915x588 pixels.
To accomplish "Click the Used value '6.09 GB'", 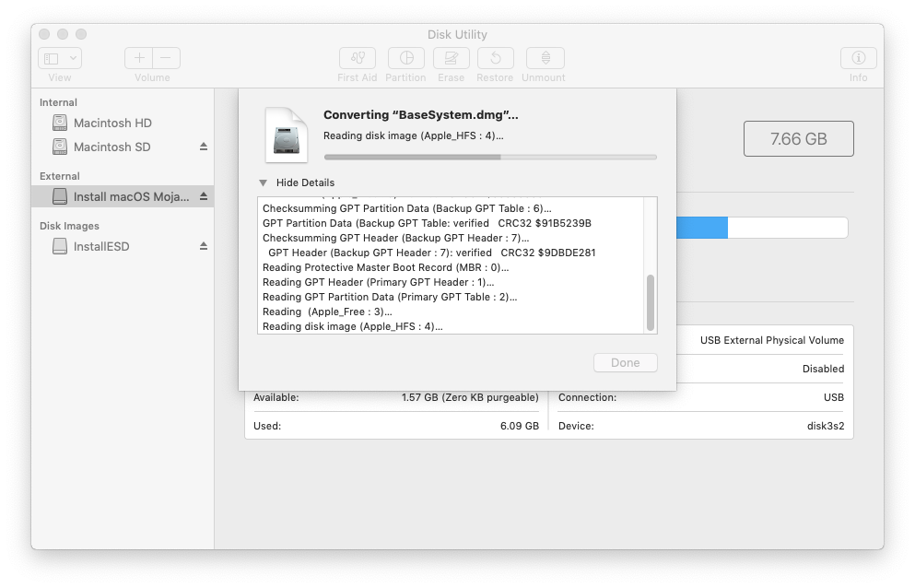I will [x=520, y=426].
